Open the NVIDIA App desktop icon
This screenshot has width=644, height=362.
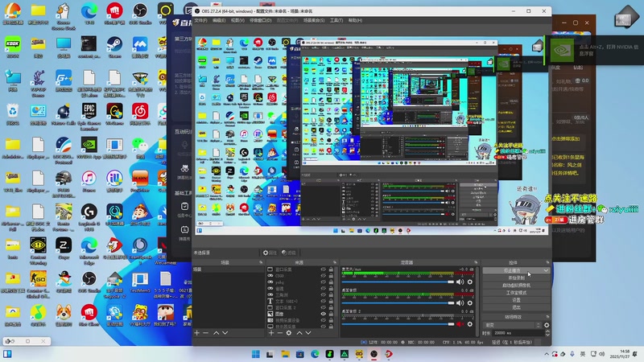click(x=89, y=148)
